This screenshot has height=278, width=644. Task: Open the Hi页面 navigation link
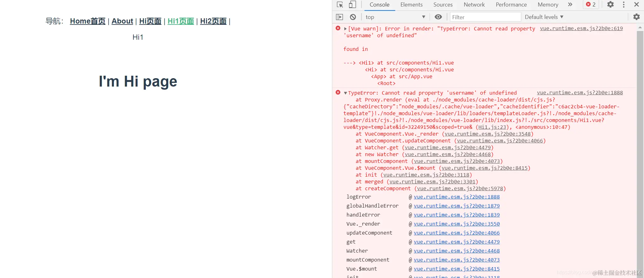(x=150, y=21)
